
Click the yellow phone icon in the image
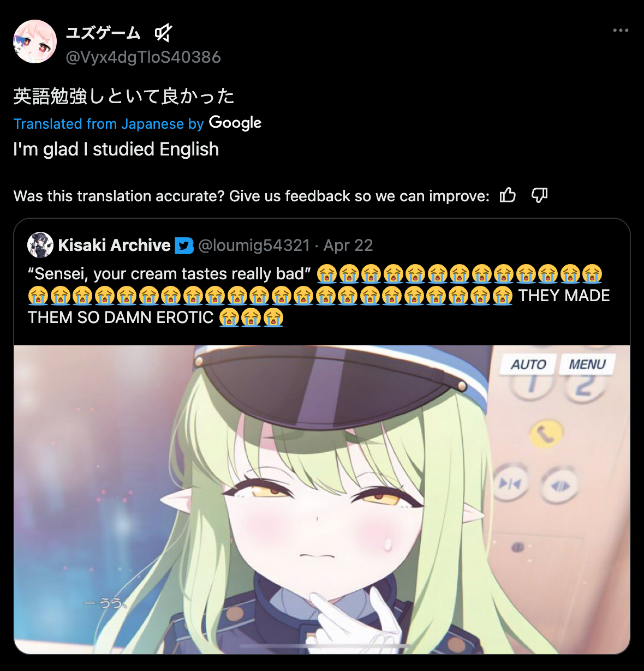[x=546, y=434]
